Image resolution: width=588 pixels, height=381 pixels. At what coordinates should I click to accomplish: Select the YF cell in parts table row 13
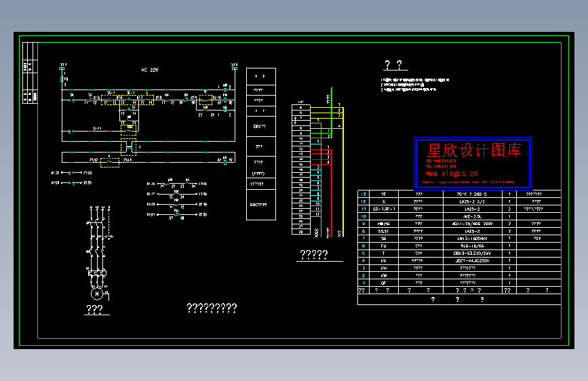pyautogui.click(x=384, y=195)
